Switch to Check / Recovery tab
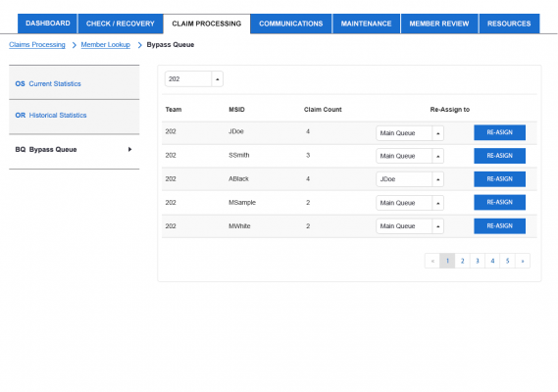 click(121, 24)
